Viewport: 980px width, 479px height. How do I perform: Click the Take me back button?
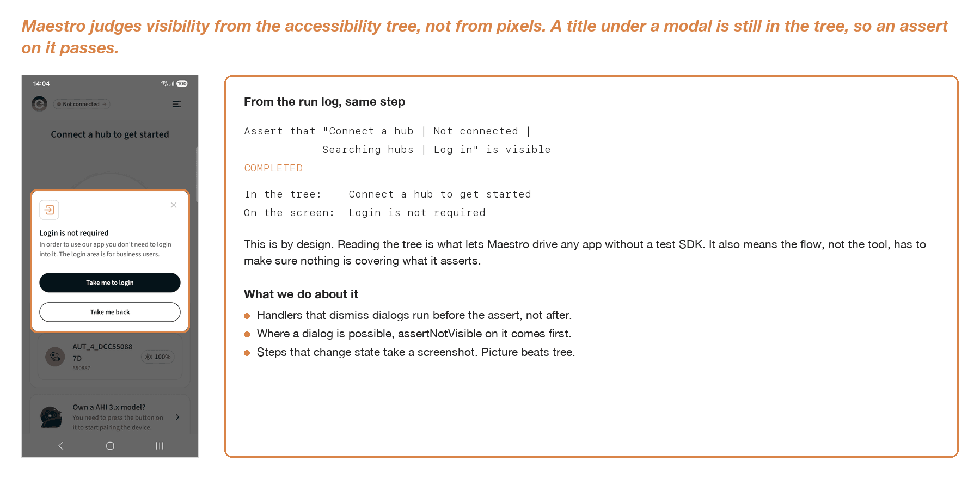click(x=110, y=312)
